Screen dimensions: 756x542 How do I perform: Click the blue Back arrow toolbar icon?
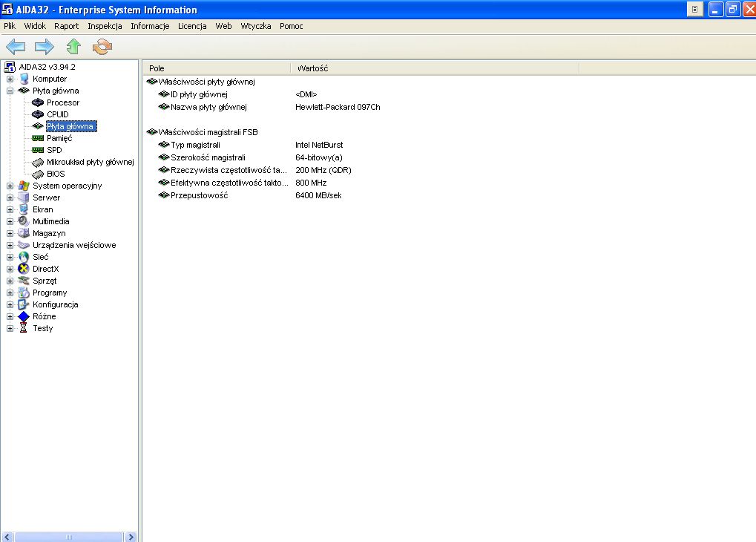(x=16, y=48)
